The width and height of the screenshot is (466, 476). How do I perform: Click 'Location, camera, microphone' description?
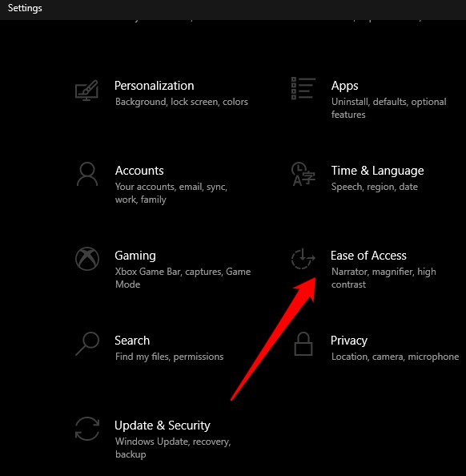click(x=395, y=357)
